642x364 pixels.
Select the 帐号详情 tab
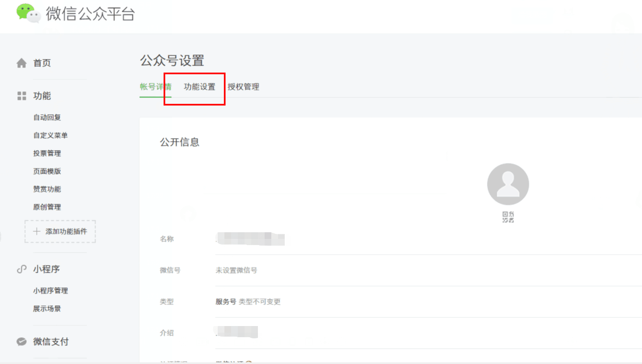coord(156,87)
